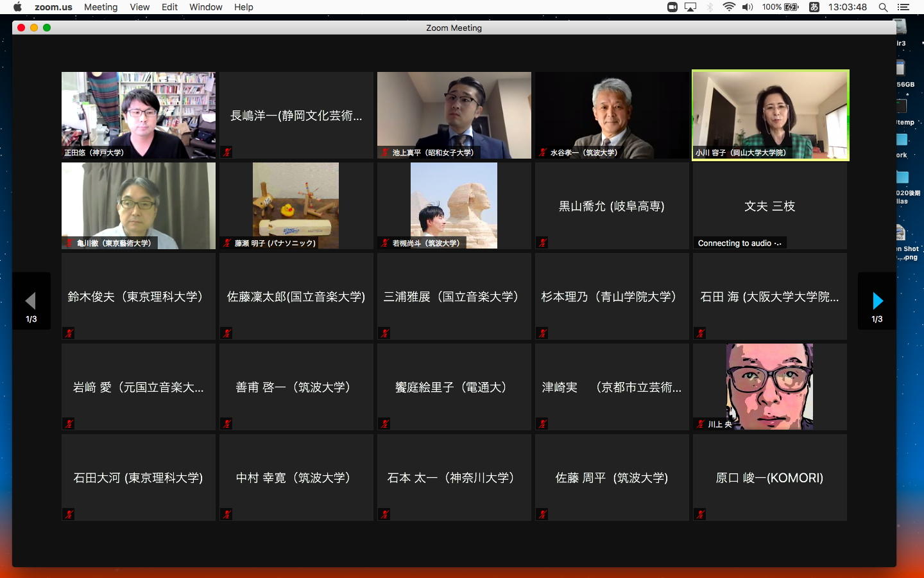Click muted mic icon on 三浦雅展 tile
The height and width of the screenshot is (578, 924).
[384, 333]
